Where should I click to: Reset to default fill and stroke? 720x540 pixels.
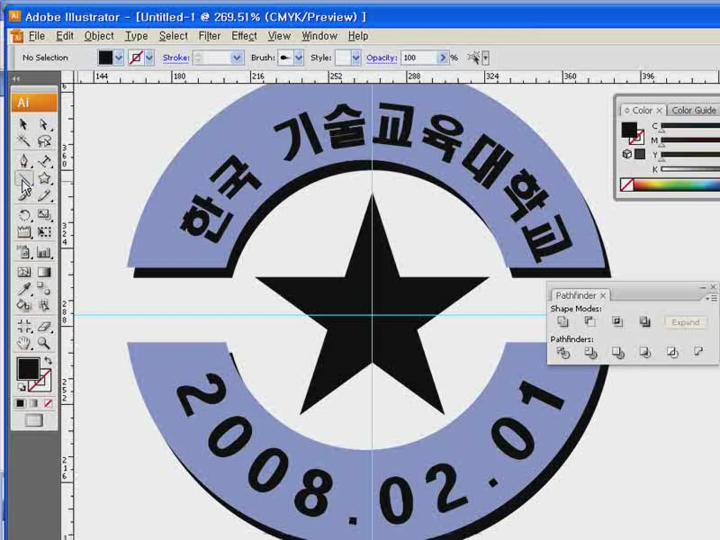click(x=22, y=388)
